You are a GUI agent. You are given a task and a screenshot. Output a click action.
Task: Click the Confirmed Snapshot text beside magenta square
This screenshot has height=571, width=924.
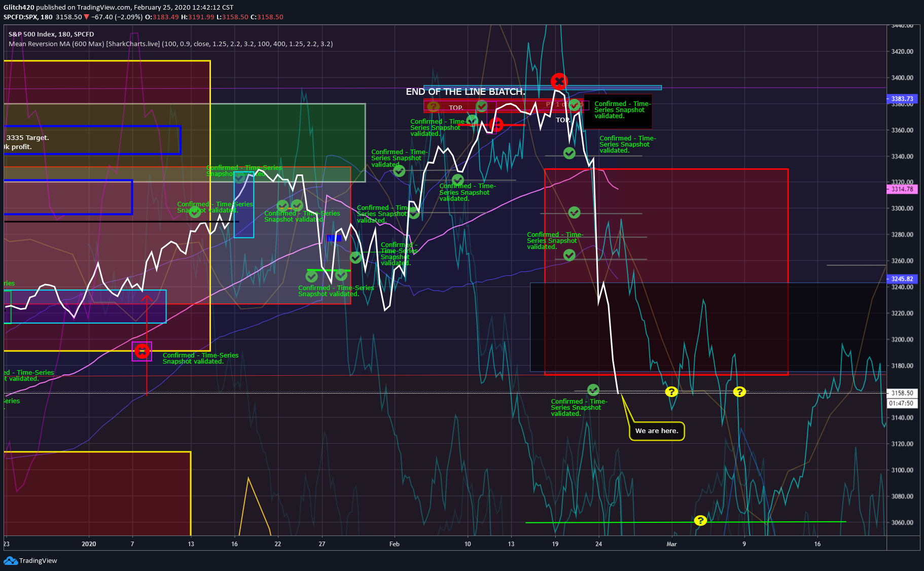pyautogui.click(x=200, y=358)
